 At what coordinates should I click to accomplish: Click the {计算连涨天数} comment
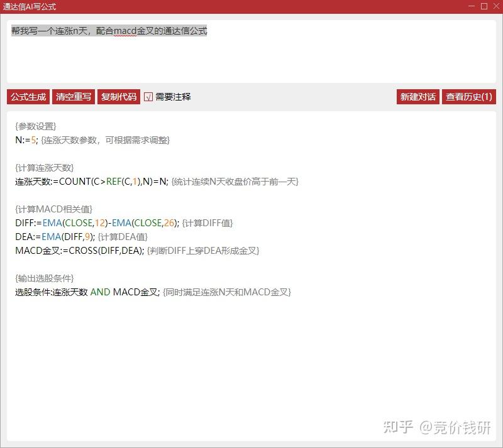45,168
